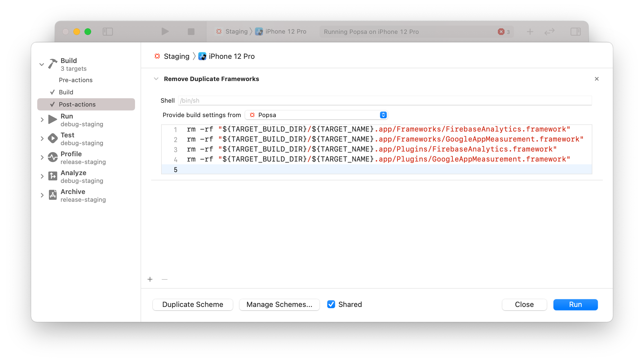Expand the Run debug-staging section
The width and height of the screenshot is (644, 363).
coord(42,120)
